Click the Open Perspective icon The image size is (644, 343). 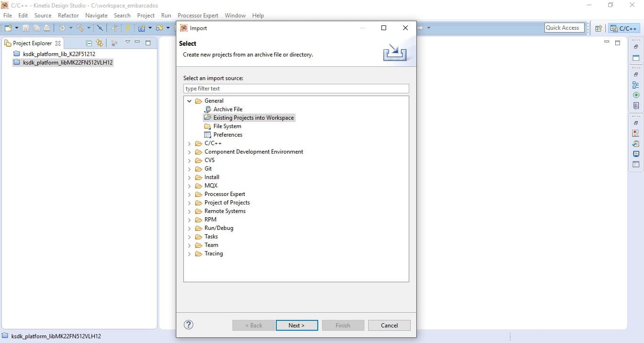[x=598, y=28]
